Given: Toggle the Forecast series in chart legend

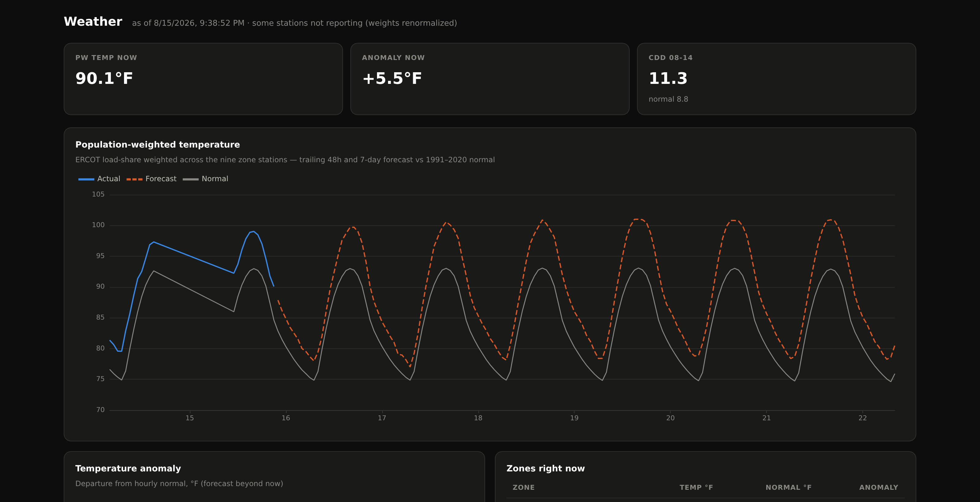Looking at the screenshot, I should tap(151, 179).
